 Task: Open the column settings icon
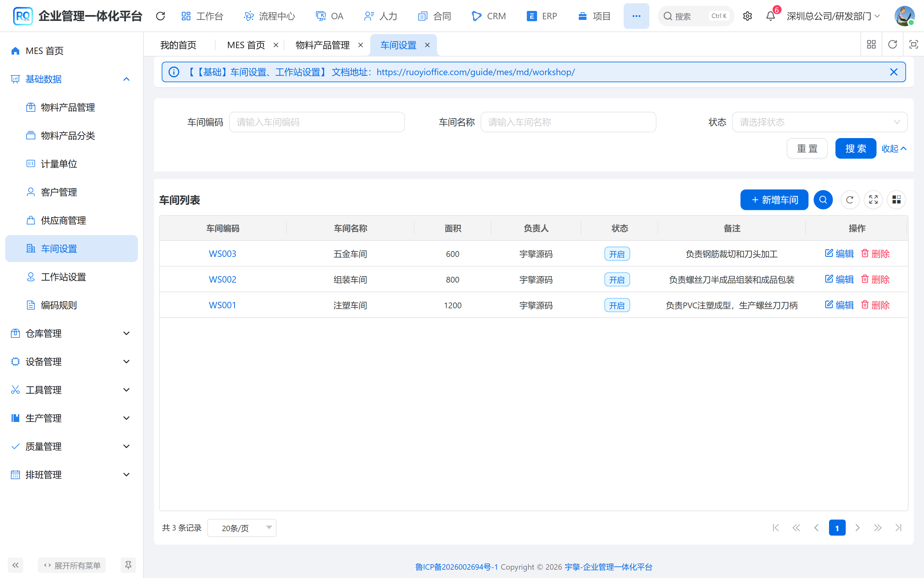896,199
